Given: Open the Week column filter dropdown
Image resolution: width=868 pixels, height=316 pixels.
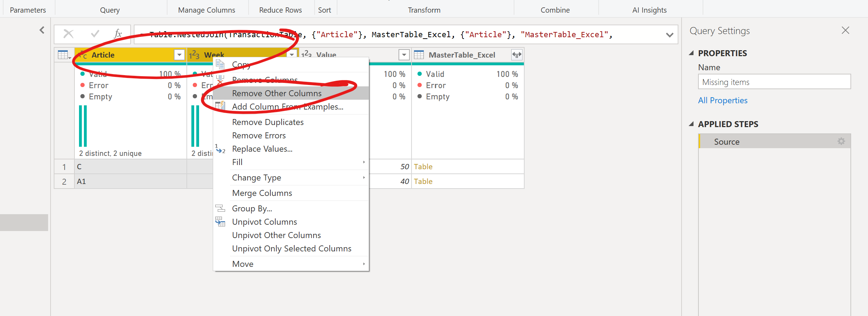Looking at the screenshot, I should 292,55.
